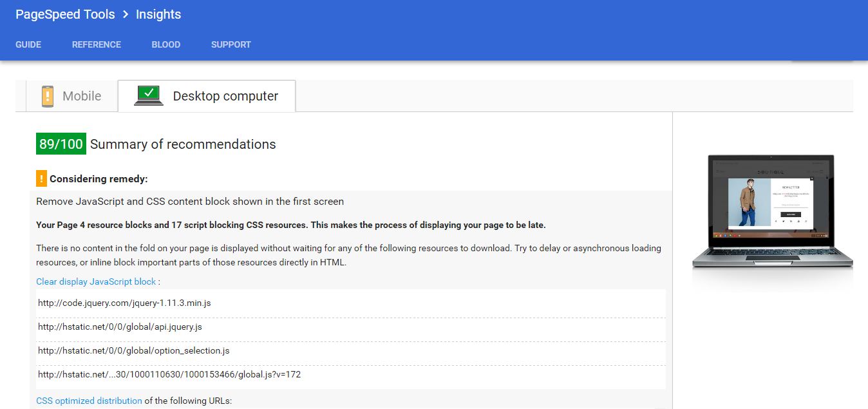Screen dimensions: 868x409
Task: Click the Insights breadcrumb title
Action: coord(158,14)
